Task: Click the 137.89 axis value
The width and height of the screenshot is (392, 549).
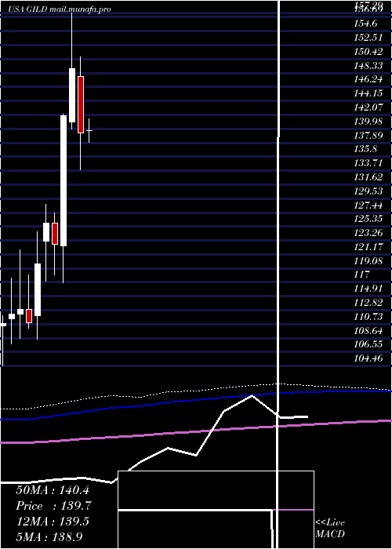Action: [x=368, y=135]
